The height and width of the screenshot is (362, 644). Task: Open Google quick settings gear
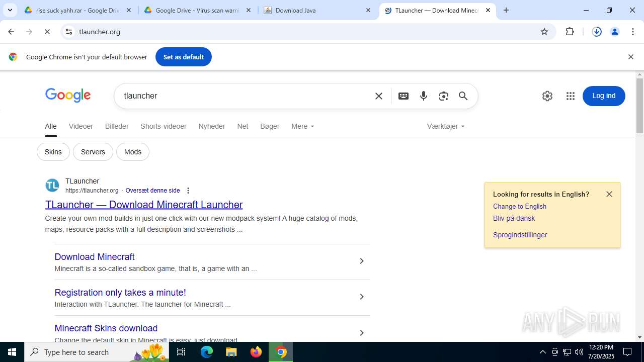pos(547,96)
